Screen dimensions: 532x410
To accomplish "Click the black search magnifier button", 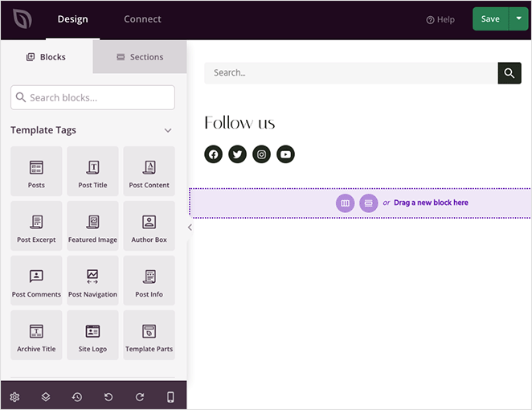I will click(509, 72).
